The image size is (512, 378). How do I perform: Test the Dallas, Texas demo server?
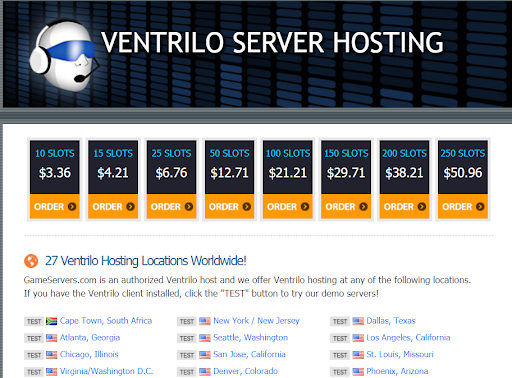click(x=340, y=321)
